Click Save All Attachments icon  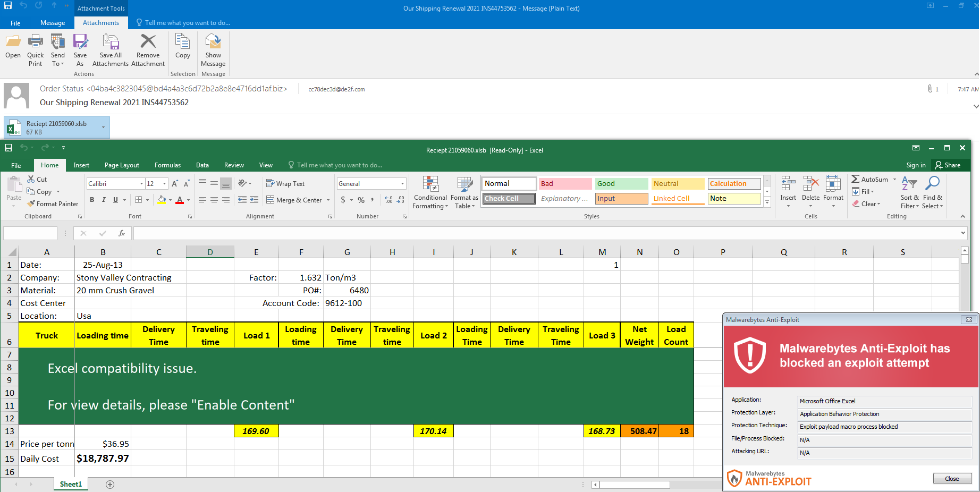[111, 50]
